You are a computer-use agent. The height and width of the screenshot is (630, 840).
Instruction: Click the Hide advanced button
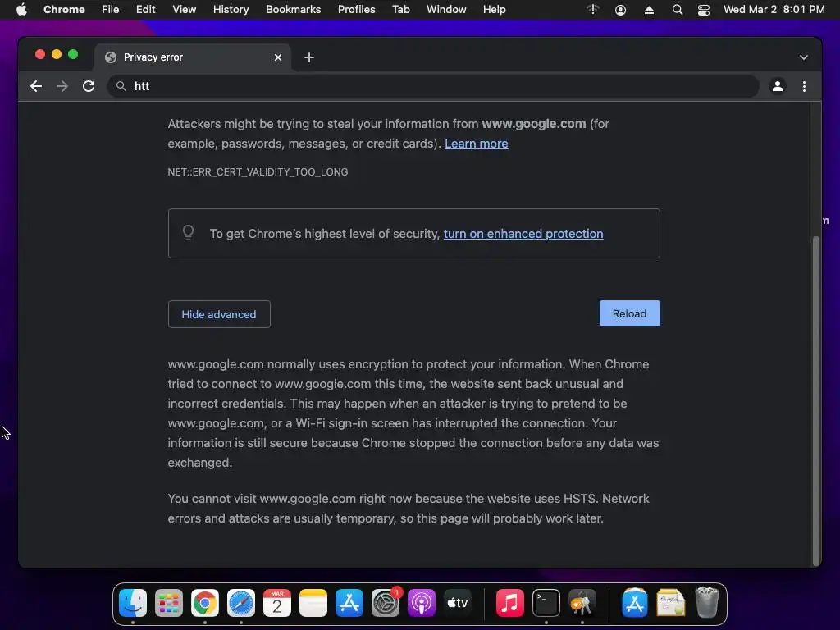[x=219, y=314]
